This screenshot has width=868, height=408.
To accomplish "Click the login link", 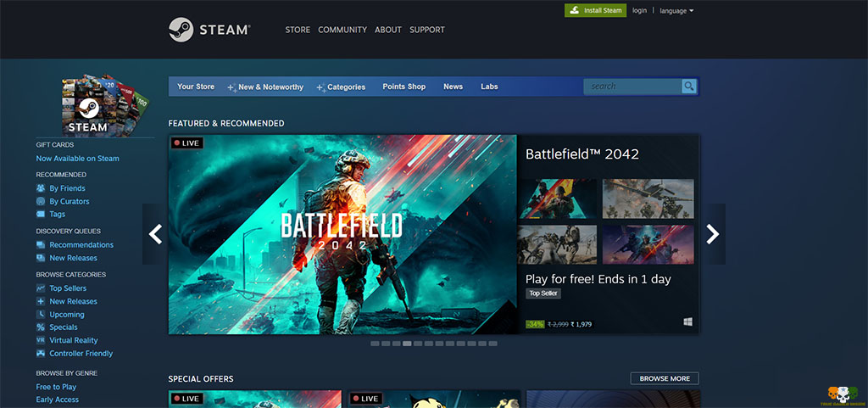I will [639, 10].
